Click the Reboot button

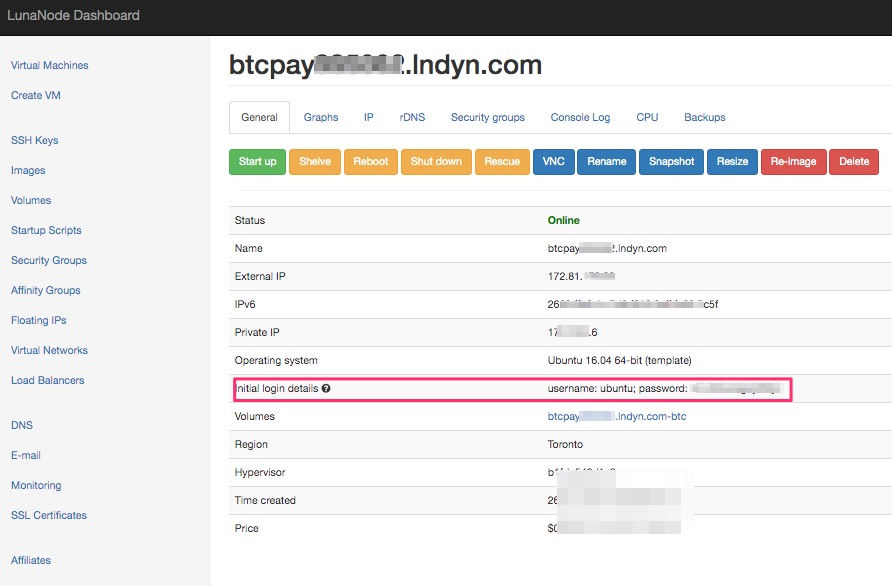coord(371,162)
